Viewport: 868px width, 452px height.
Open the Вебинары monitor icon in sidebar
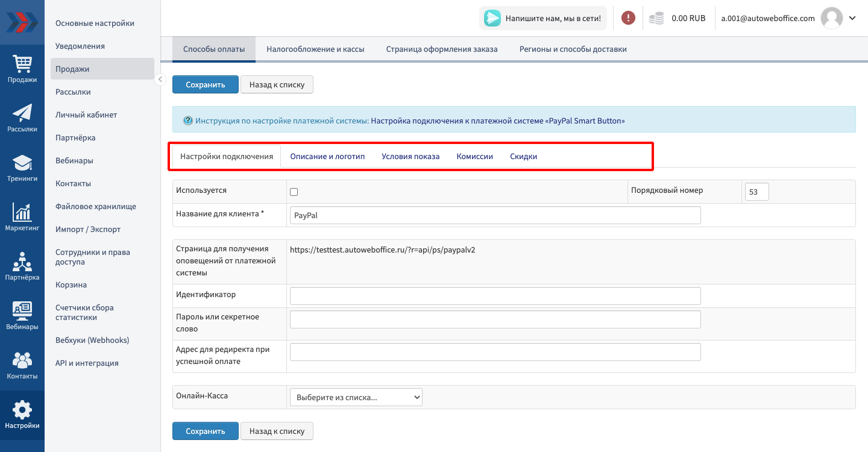(22, 311)
